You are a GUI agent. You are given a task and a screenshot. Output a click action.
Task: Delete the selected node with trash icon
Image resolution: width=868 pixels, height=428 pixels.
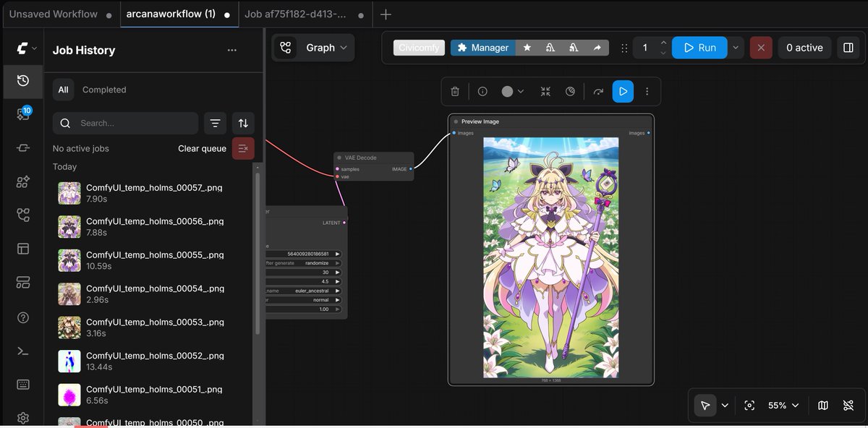455,92
